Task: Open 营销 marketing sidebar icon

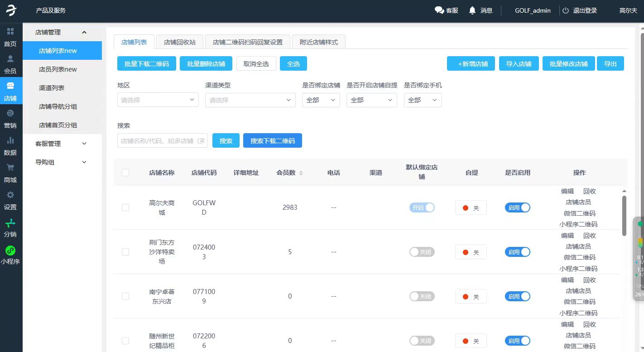Action: pos(10,113)
